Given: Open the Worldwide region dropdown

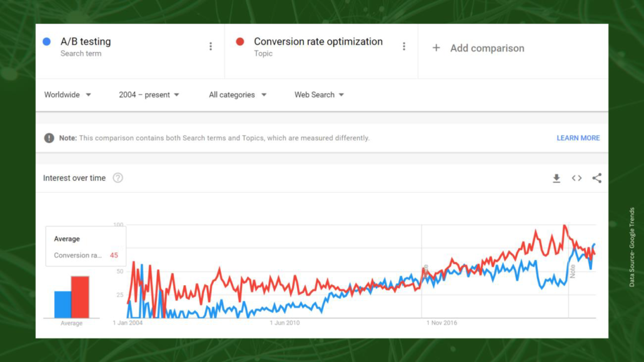Looking at the screenshot, I should [63, 94].
